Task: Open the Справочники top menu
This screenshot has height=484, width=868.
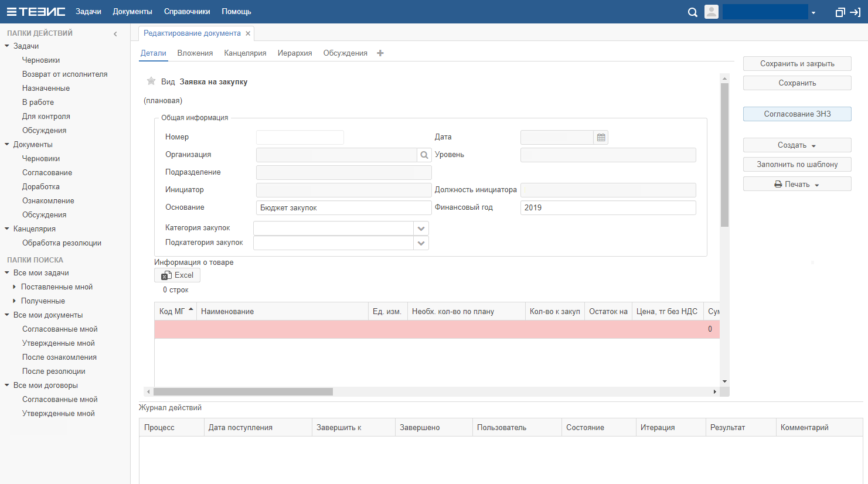Action: point(187,12)
